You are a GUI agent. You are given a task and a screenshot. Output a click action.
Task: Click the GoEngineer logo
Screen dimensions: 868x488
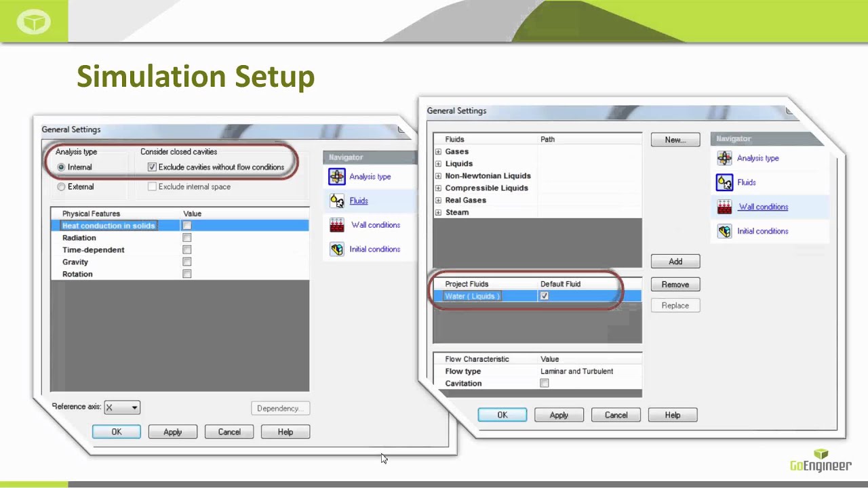(820, 460)
